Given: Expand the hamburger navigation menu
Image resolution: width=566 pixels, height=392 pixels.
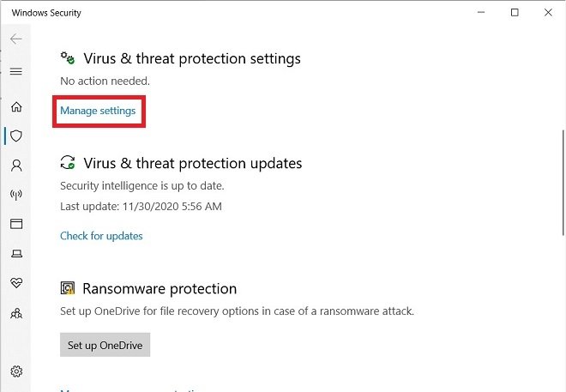Looking at the screenshot, I should [16, 71].
